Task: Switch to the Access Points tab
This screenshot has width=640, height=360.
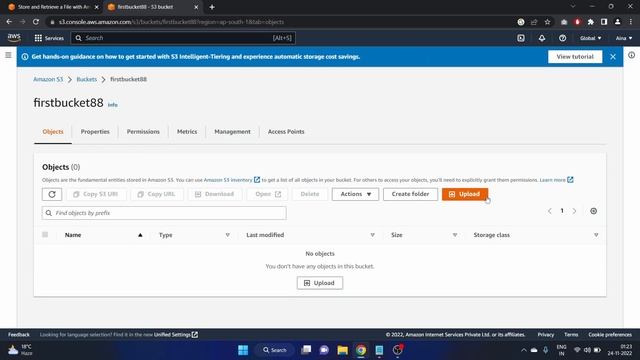Action: pyautogui.click(x=286, y=132)
